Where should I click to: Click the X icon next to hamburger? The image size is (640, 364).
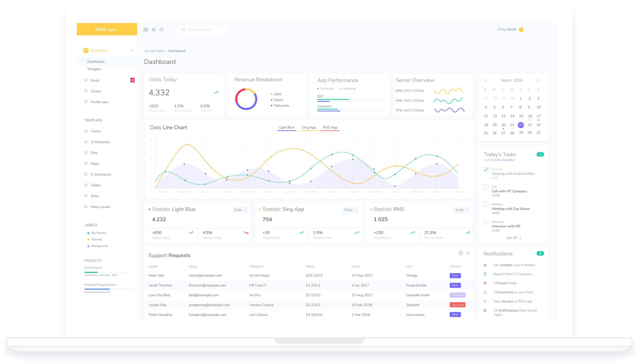tap(154, 30)
